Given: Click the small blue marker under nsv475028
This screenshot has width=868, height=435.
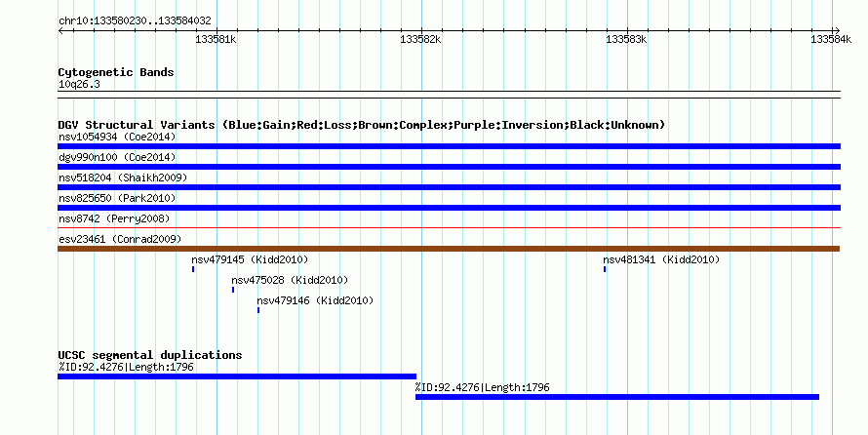Looking at the screenshot, I should point(233,290).
